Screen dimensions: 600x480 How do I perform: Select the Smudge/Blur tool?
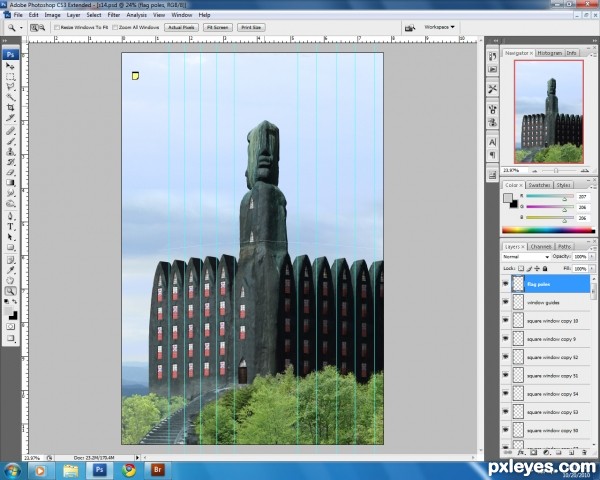(10, 193)
